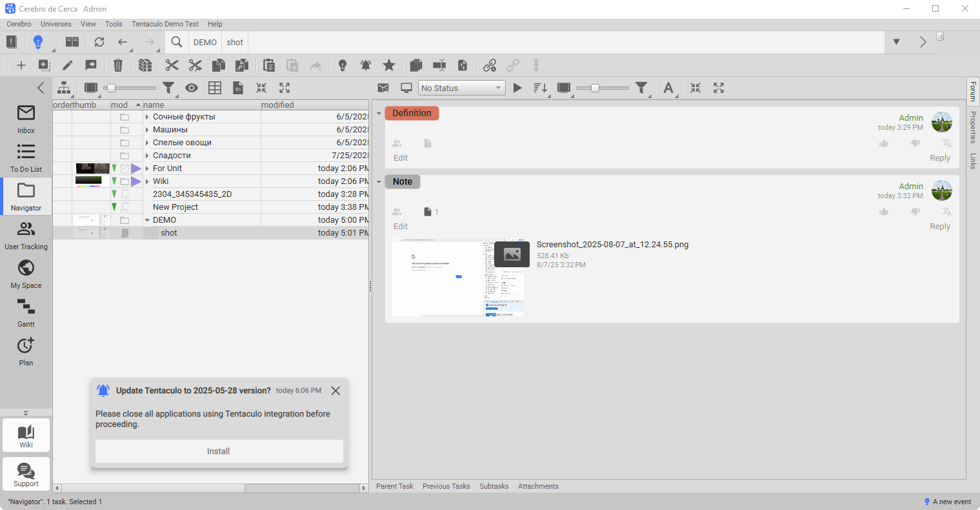Expand the Сладости folder

147,156
